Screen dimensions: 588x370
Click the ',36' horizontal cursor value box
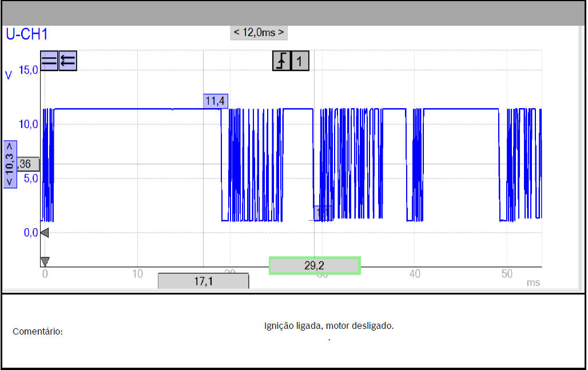[26, 165]
